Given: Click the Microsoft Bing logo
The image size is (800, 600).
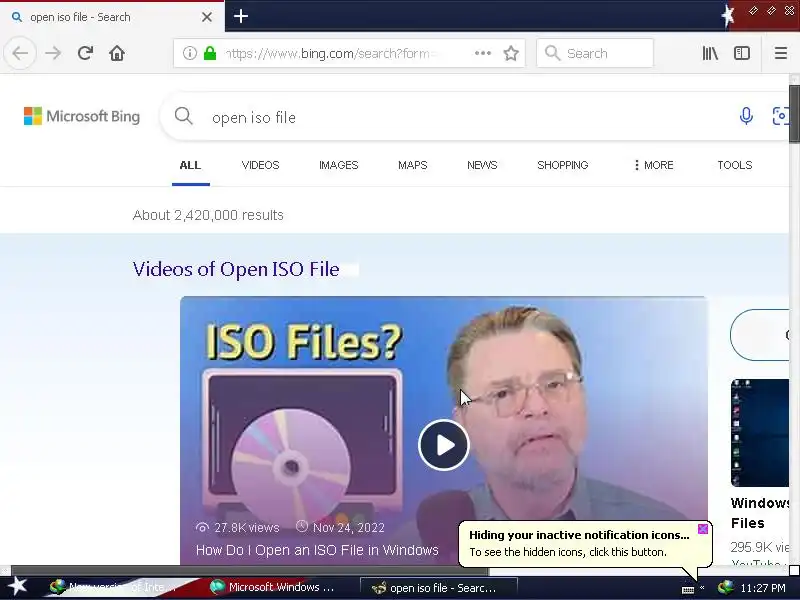Looking at the screenshot, I should coord(82,116).
